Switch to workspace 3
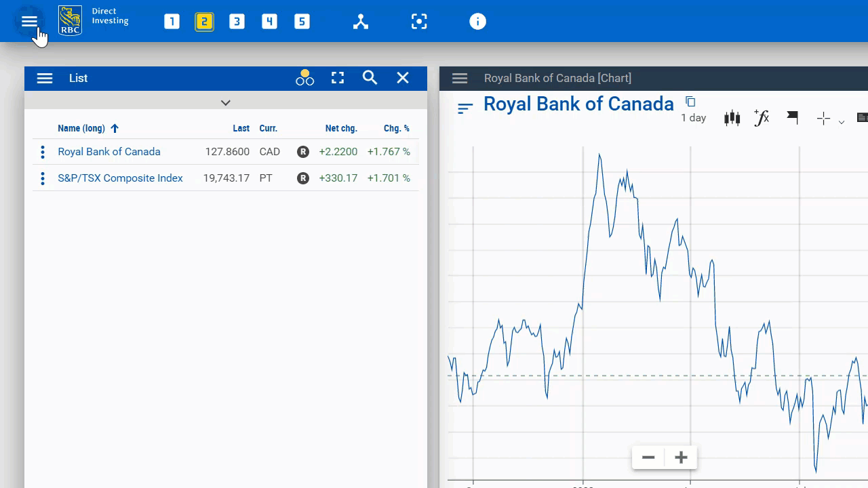Image resolution: width=868 pixels, height=488 pixels. tap(237, 22)
